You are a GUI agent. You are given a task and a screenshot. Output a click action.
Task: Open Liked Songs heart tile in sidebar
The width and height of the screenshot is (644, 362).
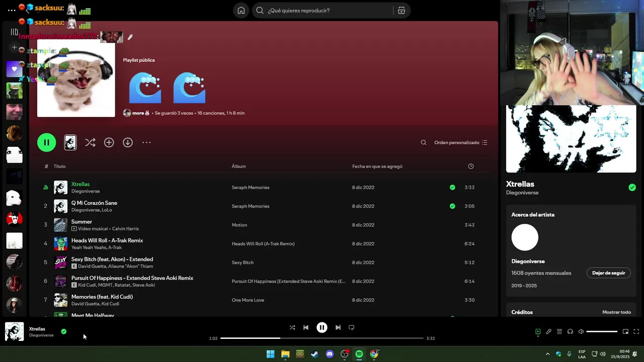tap(14, 69)
